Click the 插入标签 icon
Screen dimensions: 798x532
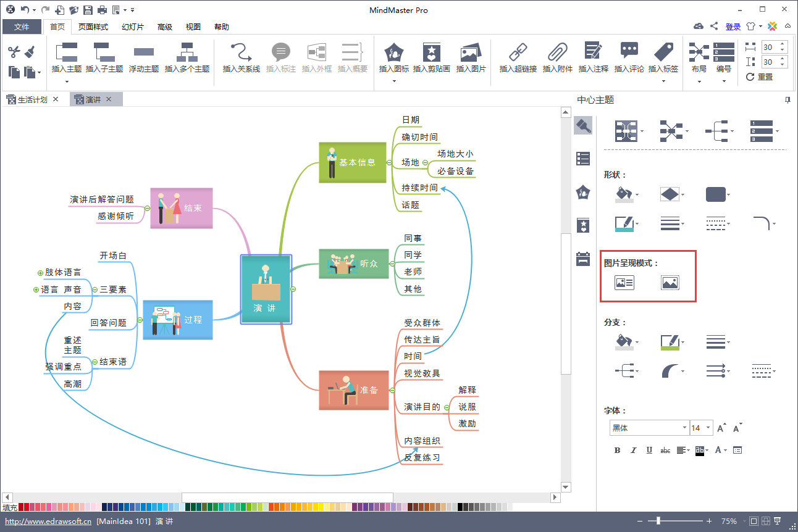pos(663,52)
